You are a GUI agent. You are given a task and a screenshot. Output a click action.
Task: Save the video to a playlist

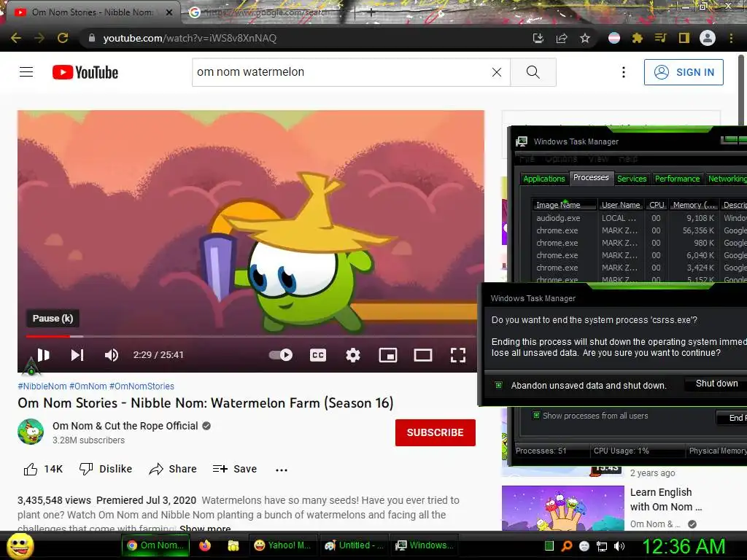point(234,469)
